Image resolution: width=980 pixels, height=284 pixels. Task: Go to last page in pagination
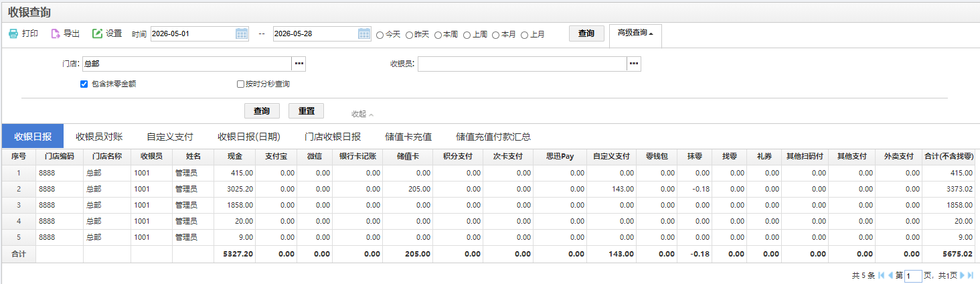click(971, 275)
